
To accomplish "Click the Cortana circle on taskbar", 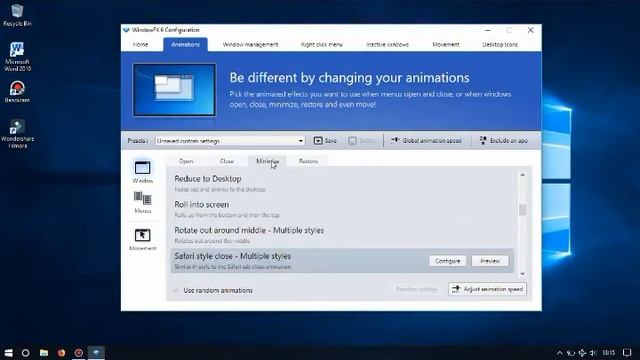I will (x=25, y=353).
